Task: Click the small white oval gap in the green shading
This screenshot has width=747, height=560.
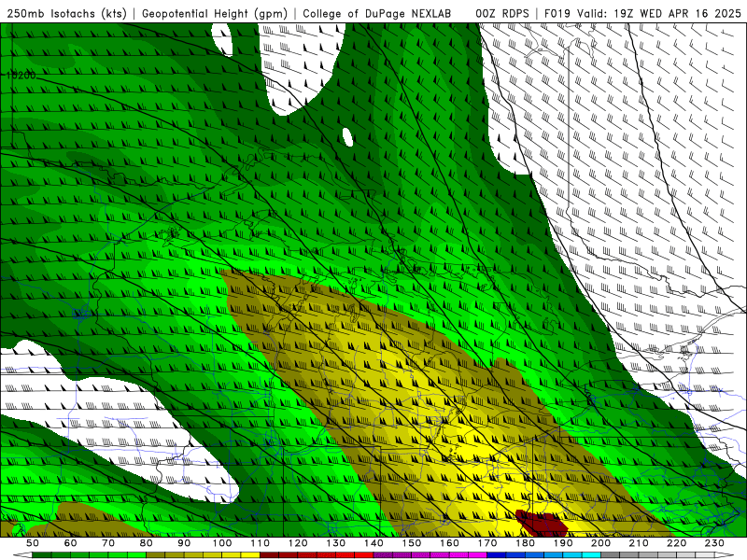Action: coord(347,137)
